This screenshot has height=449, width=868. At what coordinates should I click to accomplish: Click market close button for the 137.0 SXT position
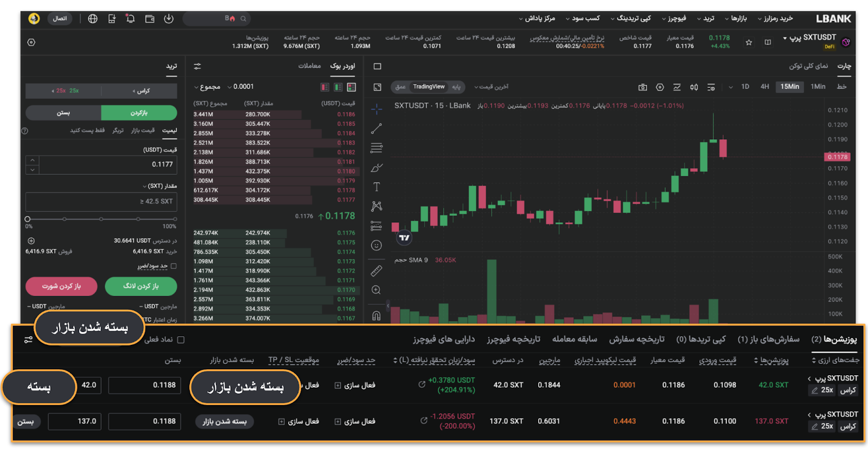(x=225, y=421)
